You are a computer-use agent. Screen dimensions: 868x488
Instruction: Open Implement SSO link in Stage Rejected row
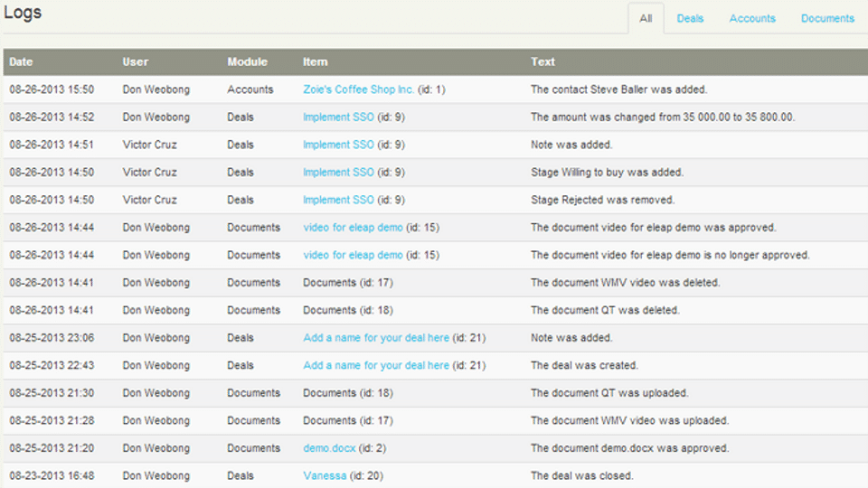[x=338, y=200]
